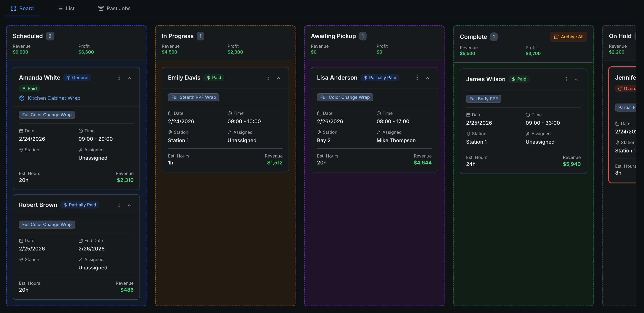Click the General badge on Amanda White
The width and height of the screenshot is (644, 313).
pos(77,78)
